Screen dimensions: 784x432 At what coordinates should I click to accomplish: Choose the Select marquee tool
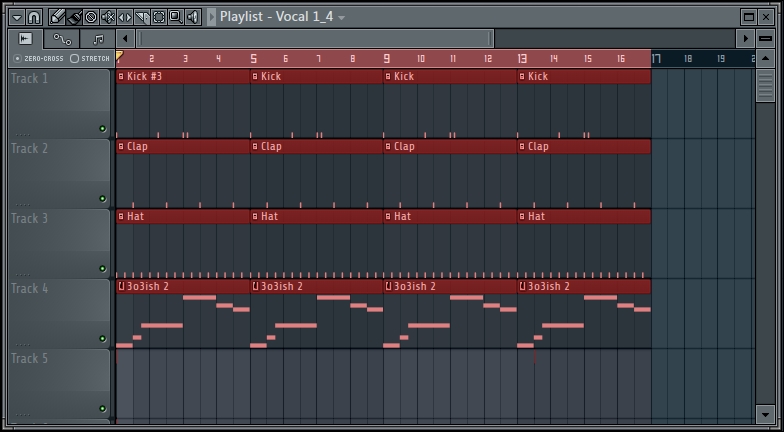tap(159, 18)
